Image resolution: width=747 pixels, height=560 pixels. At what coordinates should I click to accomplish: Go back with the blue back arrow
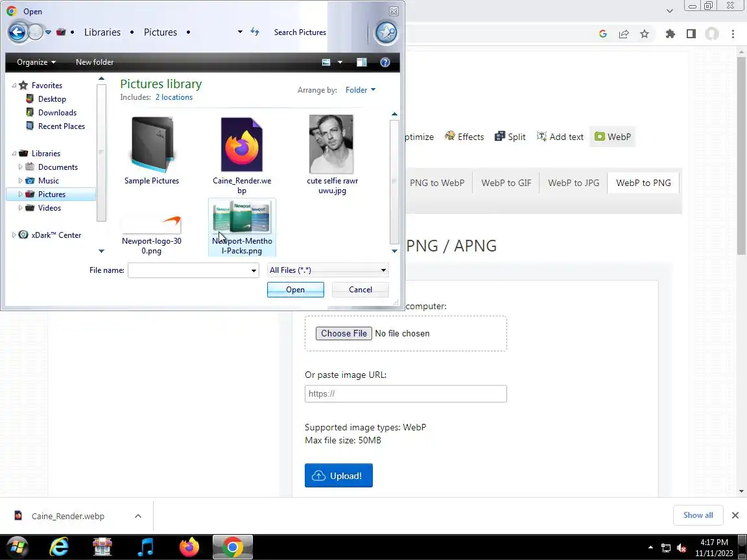(x=18, y=32)
